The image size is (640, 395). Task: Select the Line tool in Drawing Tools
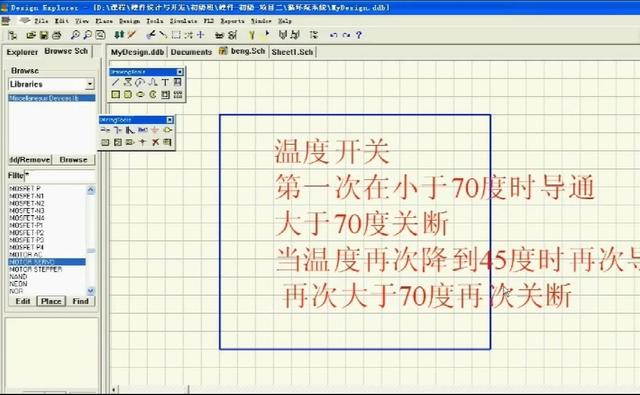click(x=116, y=82)
